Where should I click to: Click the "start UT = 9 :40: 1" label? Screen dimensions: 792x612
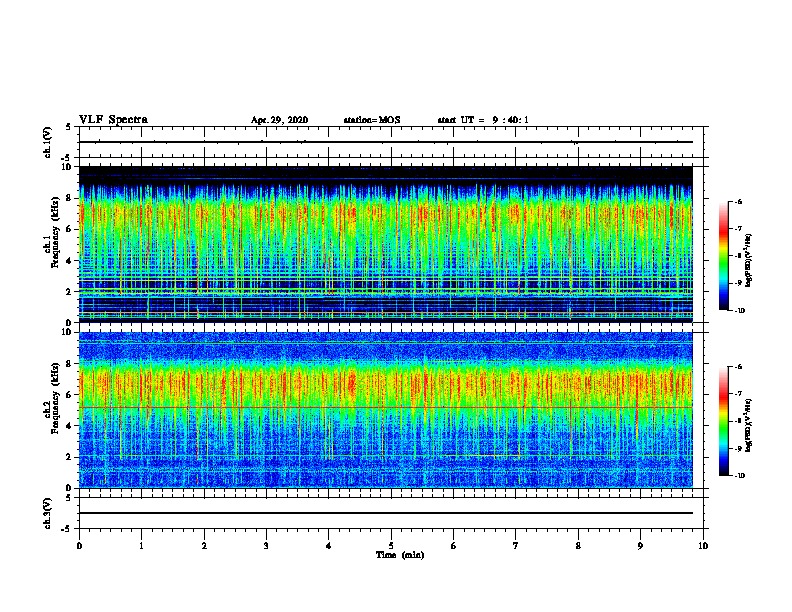click(483, 120)
